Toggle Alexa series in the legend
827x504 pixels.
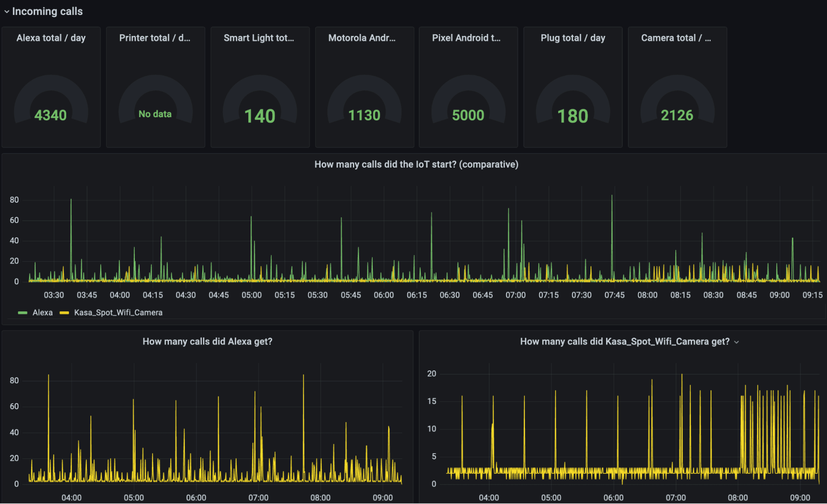(x=43, y=312)
